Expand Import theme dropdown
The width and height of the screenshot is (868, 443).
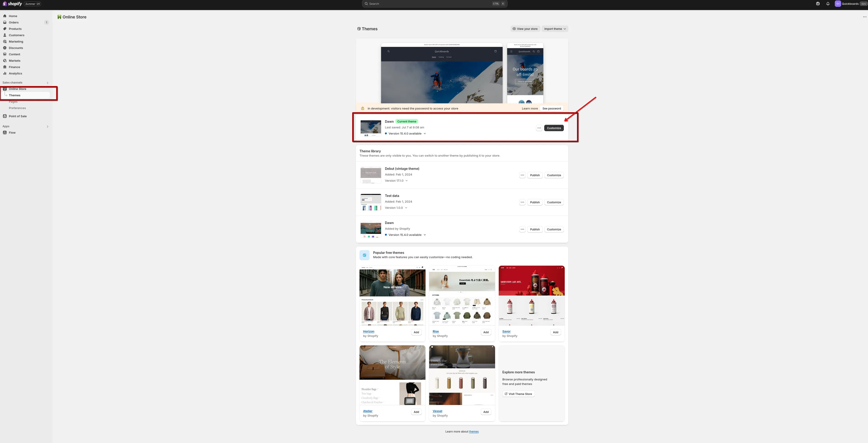coord(555,29)
